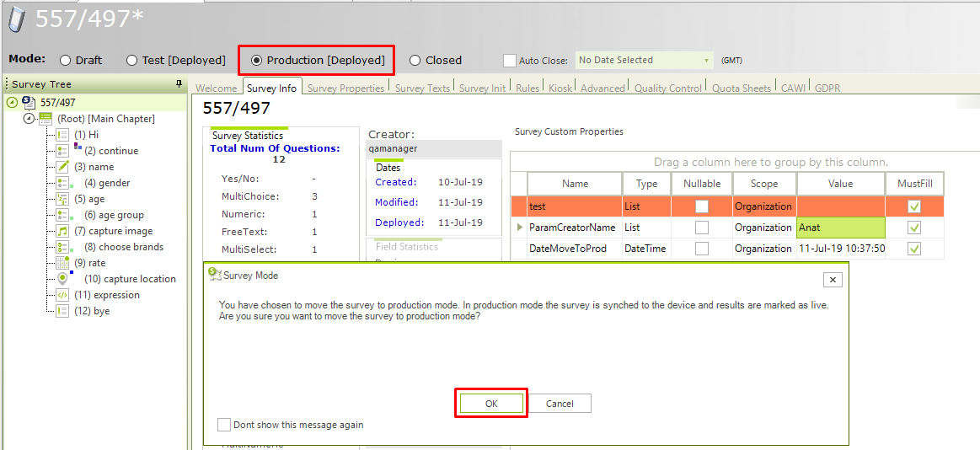
Task: Click the empty Value cell of test row
Action: (841, 206)
